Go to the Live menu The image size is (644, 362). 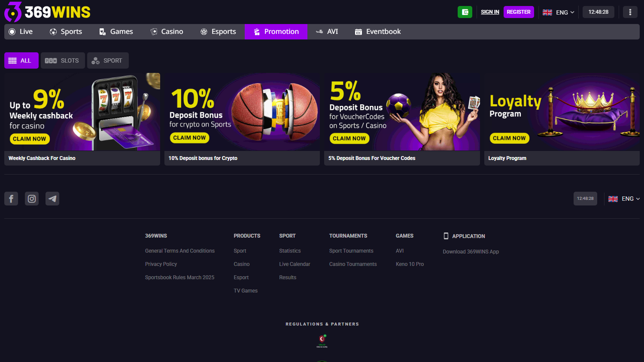[21, 31]
